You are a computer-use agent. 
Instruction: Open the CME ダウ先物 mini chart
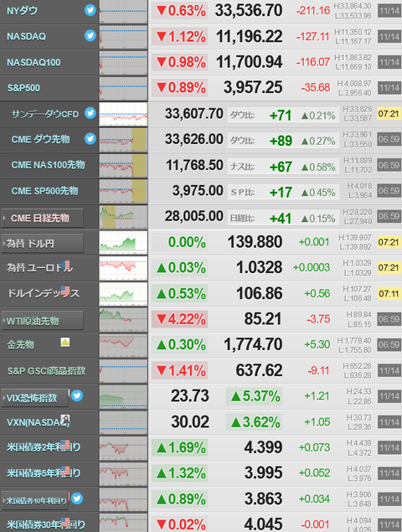(x=123, y=139)
